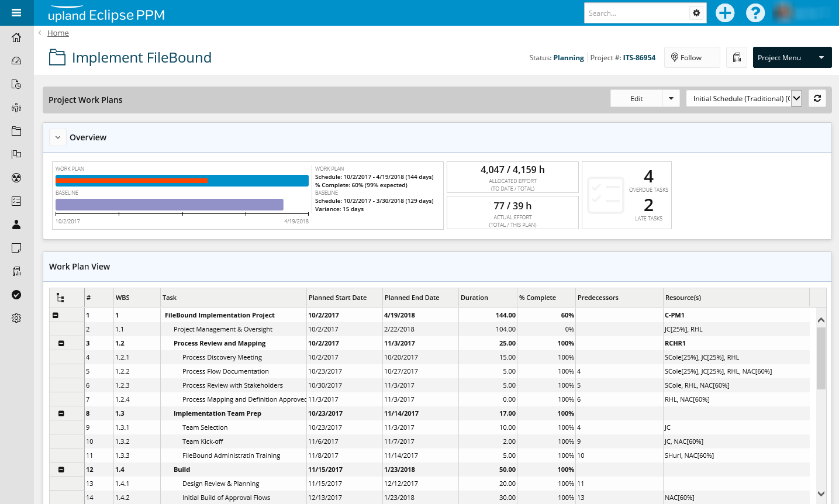The width and height of the screenshot is (839, 504).
Task: Follow this project
Action: point(692,57)
